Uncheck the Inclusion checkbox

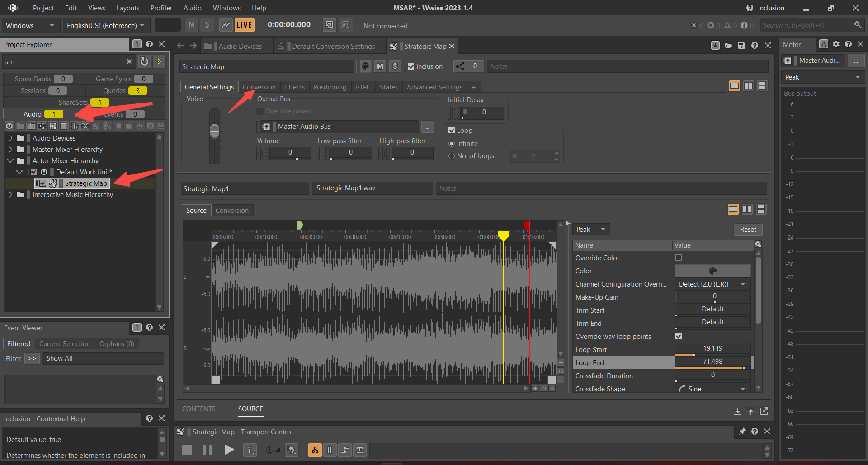pyautogui.click(x=411, y=66)
